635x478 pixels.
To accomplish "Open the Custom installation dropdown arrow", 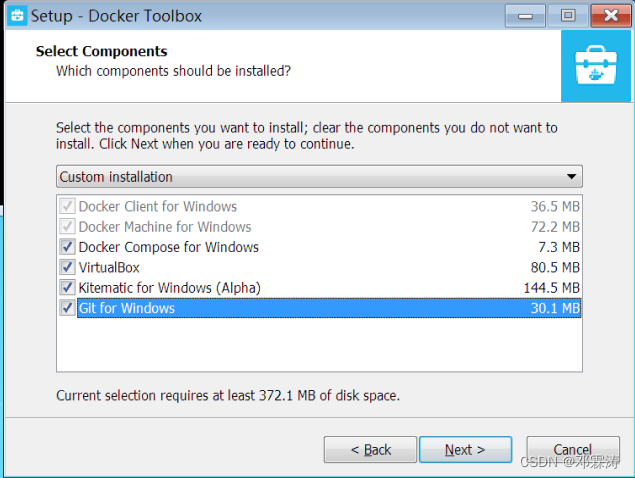I will point(572,177).
